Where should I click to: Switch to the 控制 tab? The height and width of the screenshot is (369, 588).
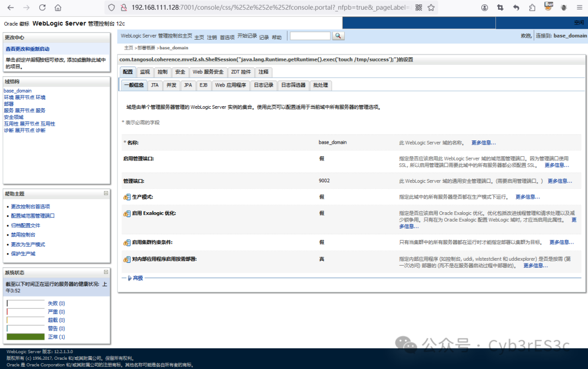pyautogui.click(x=162, y=72)
